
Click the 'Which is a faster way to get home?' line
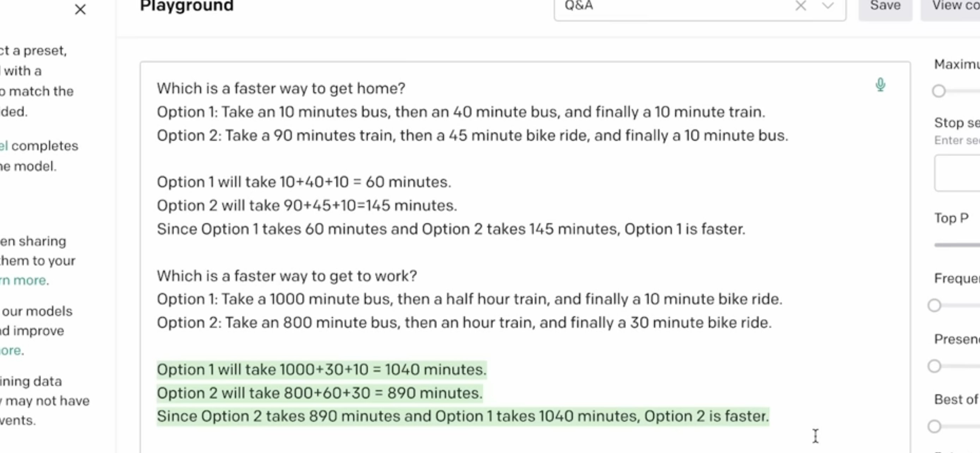(281, 88)
